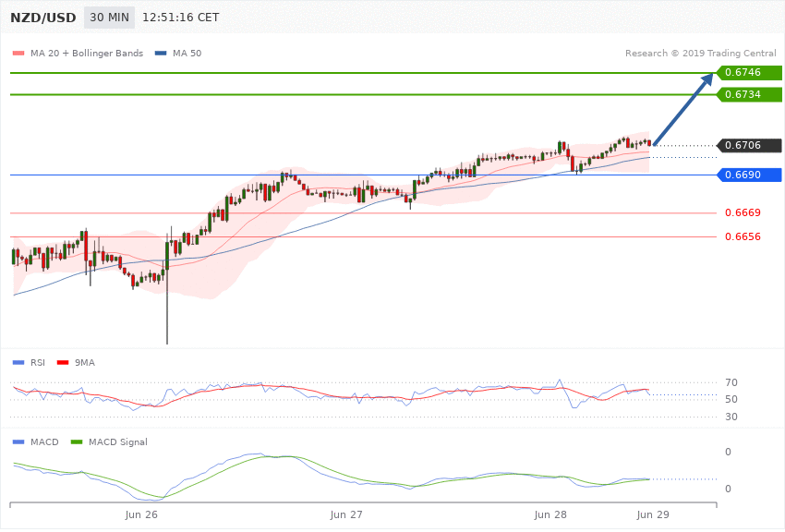This screenshot has width=785, height=532.
Task: Select the 0.6746 green resistance tag
Action: [750, 73]
